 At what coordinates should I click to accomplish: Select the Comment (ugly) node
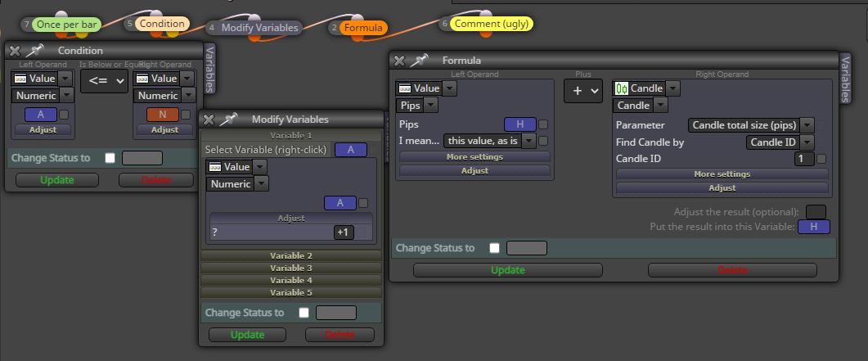pos(492,24)
